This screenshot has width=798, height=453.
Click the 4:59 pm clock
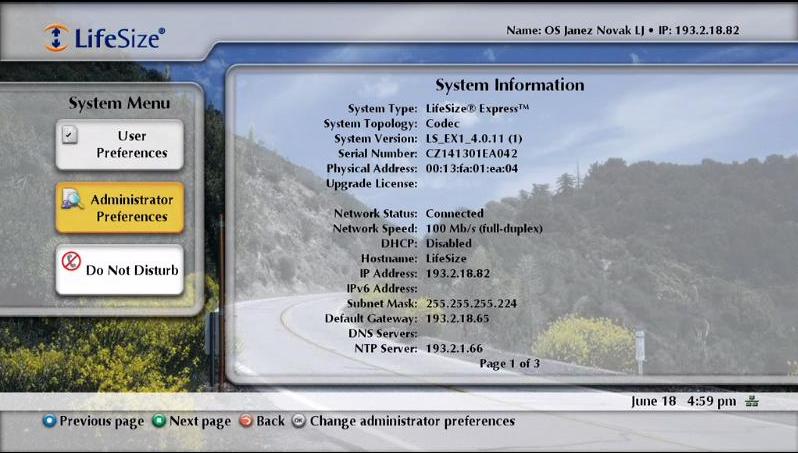pyautogui.click(x=711, y=401)
